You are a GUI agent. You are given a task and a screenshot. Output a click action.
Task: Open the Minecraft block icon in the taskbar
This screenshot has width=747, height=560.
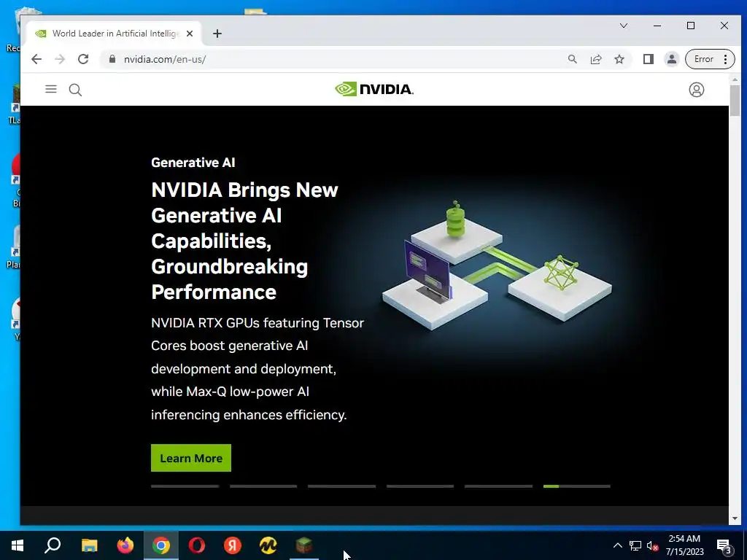[304, 545]
